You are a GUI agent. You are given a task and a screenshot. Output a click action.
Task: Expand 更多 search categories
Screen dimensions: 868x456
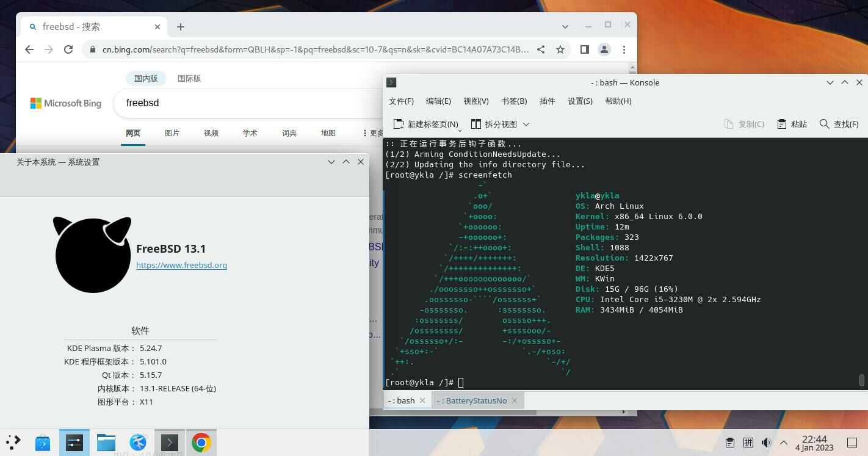click(373, 133)
